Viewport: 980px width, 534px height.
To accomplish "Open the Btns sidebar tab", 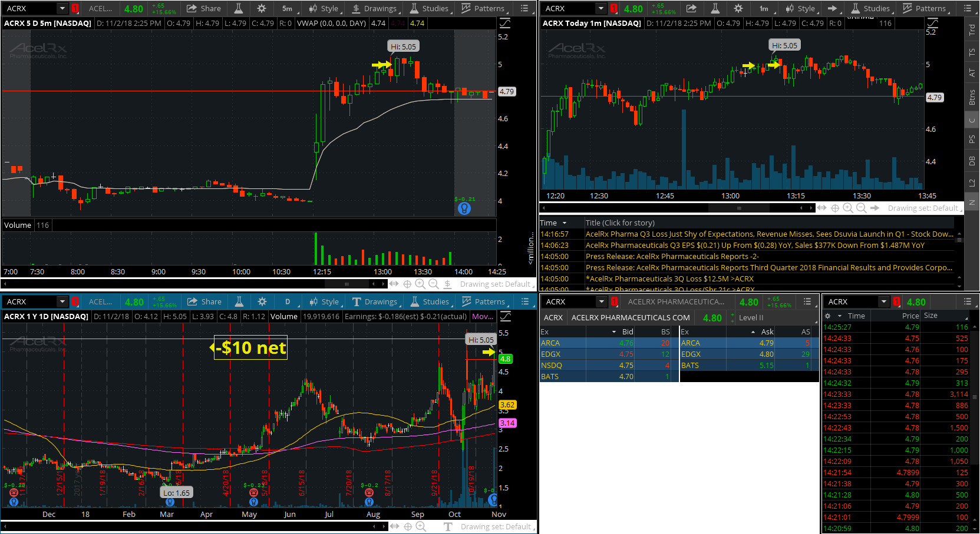I will (x=972, y=97).
